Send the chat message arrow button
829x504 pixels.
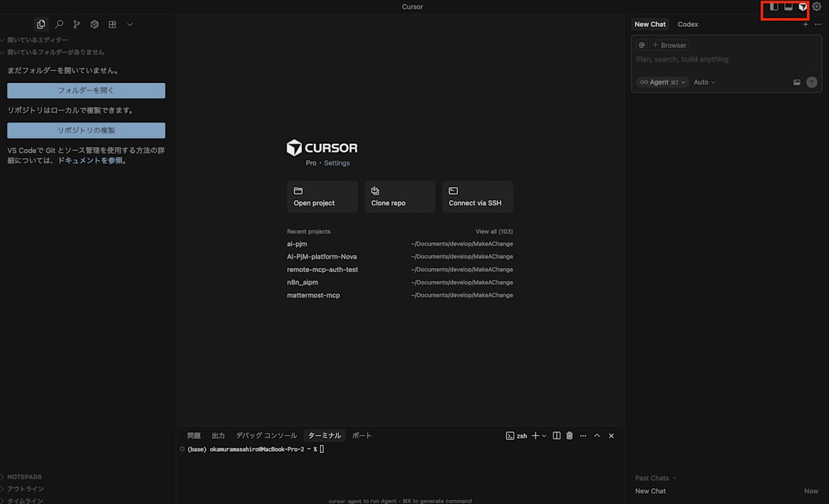pyautogui.click(x=812, y=82)
